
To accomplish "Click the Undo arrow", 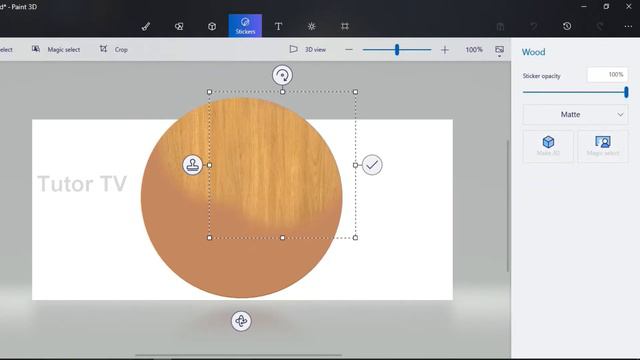I will 533,26.
